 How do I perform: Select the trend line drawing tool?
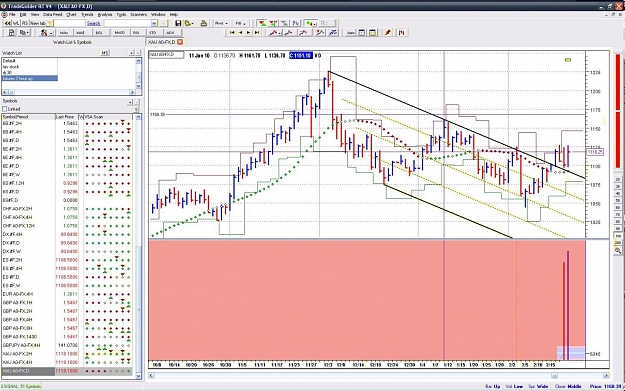pos(273,33)
